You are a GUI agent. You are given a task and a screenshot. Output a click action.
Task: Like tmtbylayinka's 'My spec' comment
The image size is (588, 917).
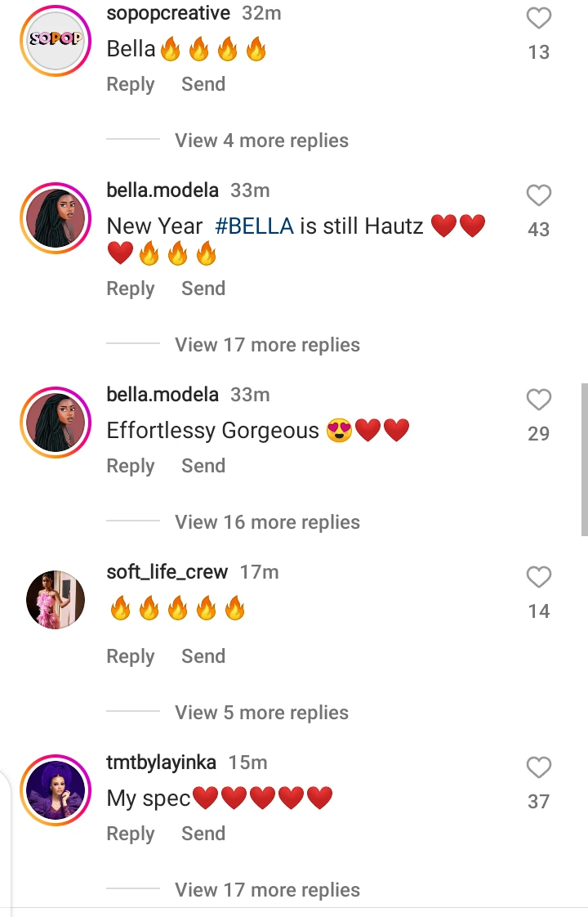538,767
